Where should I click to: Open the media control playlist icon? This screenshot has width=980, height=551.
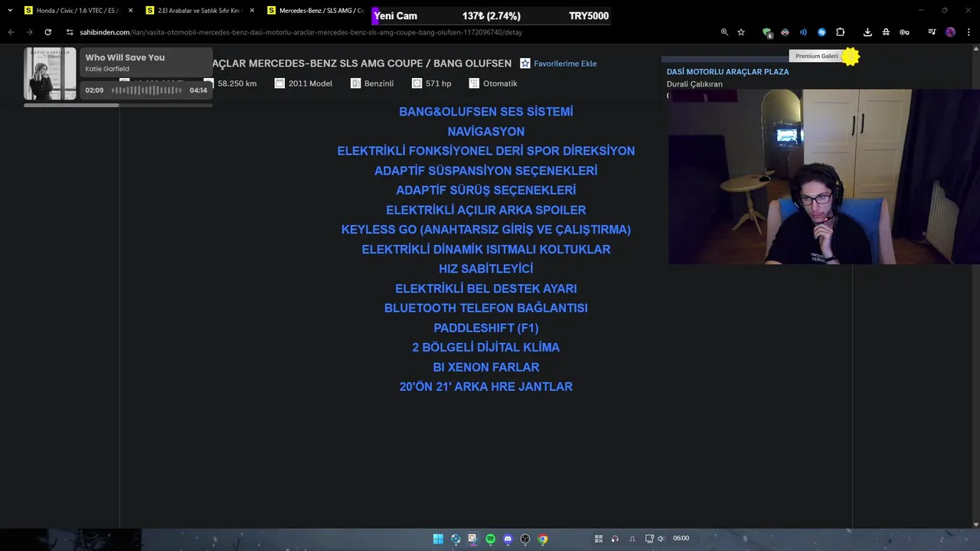932,32
